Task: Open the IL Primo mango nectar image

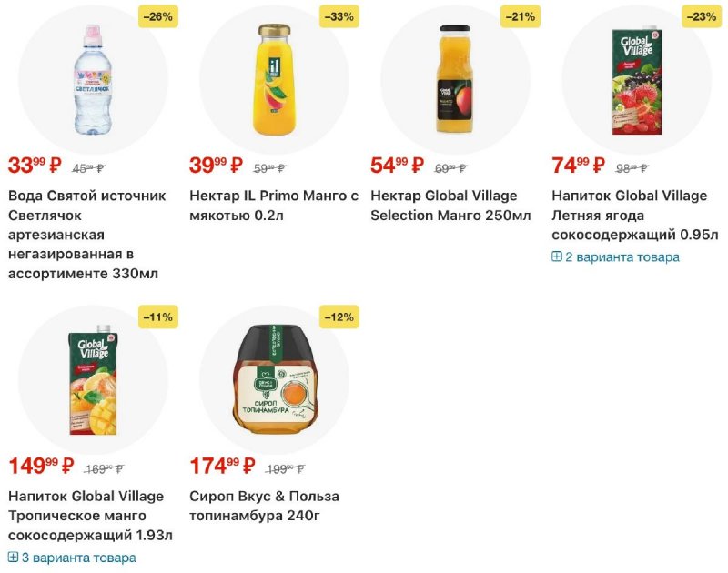Action: click(274, 80)
